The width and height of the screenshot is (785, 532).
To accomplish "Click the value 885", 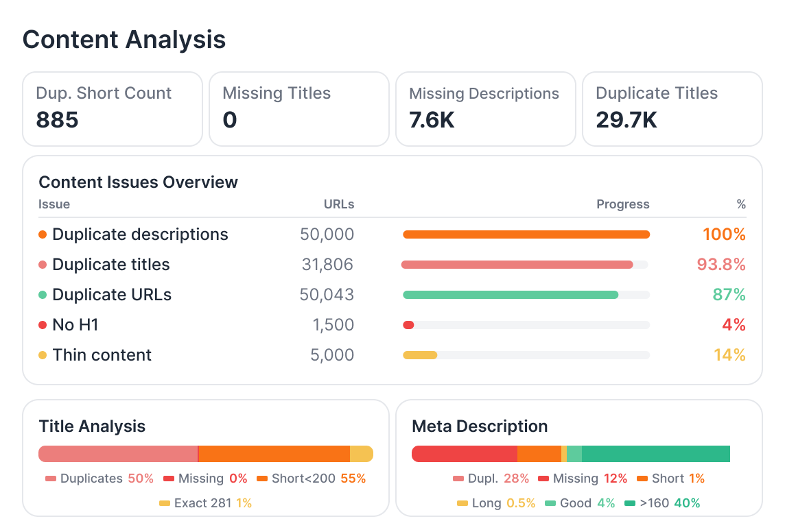I will (x=57, y=120).
